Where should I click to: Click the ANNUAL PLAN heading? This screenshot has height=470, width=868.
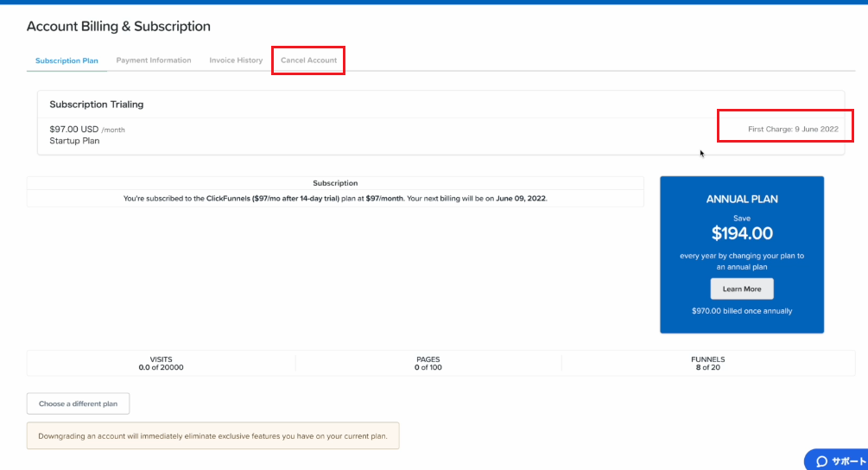(742, 200)
